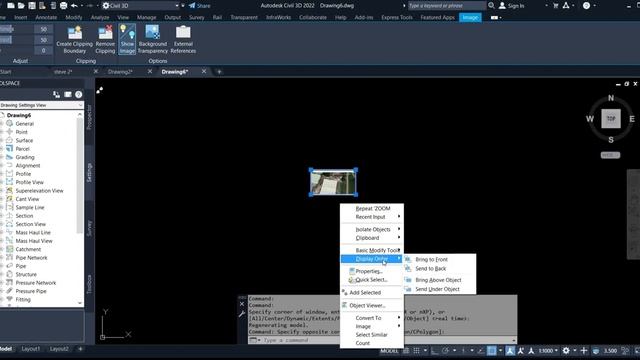This screenshot has width=640, height=360.
Task: Expand the Convert To submenu
Action: (372, 318)
